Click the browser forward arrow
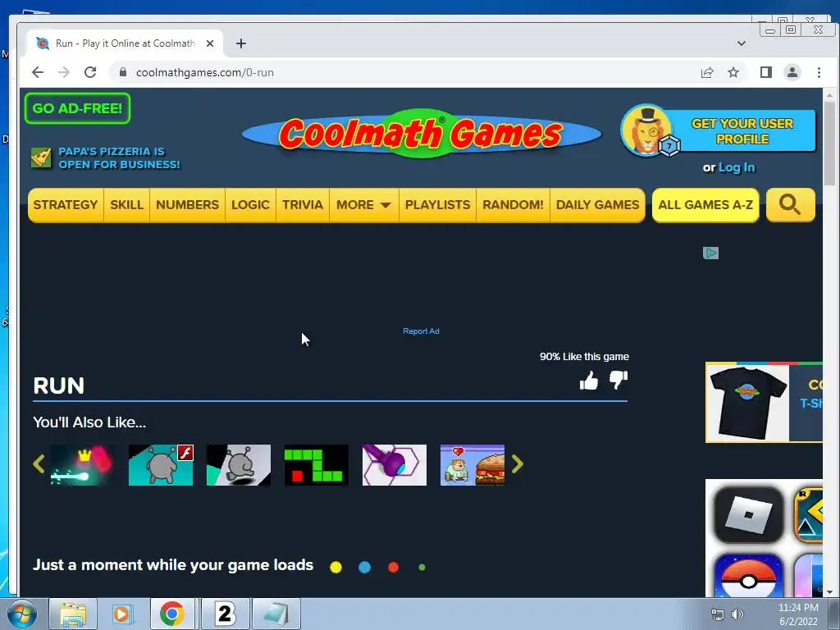 [64, 72]
